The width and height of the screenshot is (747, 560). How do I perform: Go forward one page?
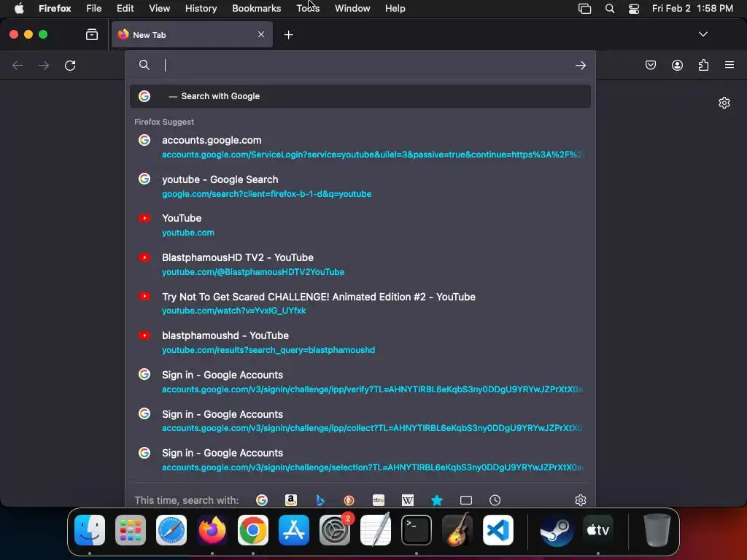[x=43, y=65]
